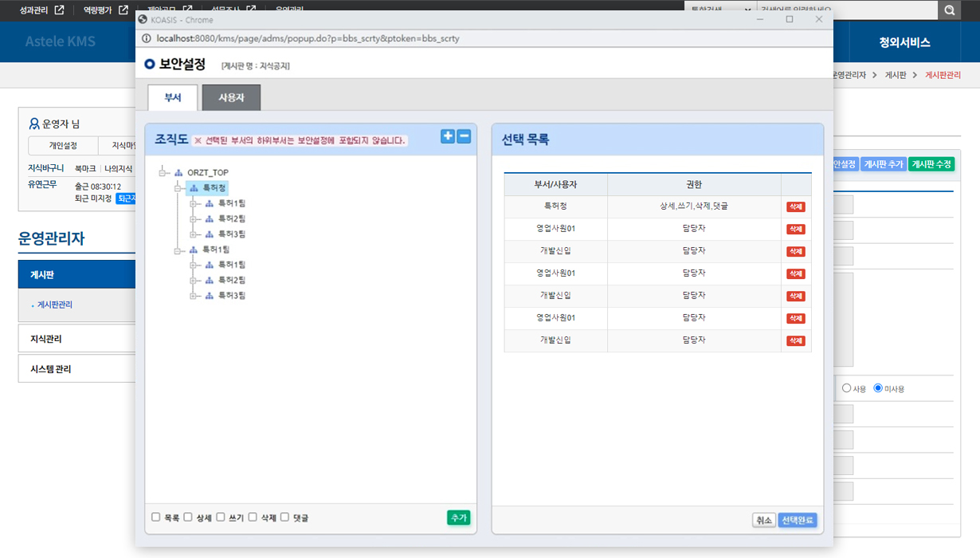Open 성과관리 external link icon
The height and width of the screenshot is (558, 980).
(59, 10)
